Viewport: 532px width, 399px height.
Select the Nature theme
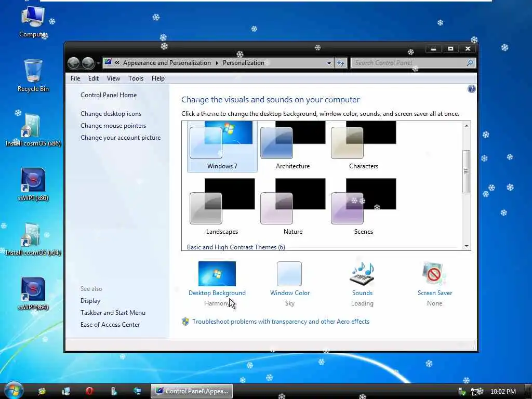[x=293, y=207]
